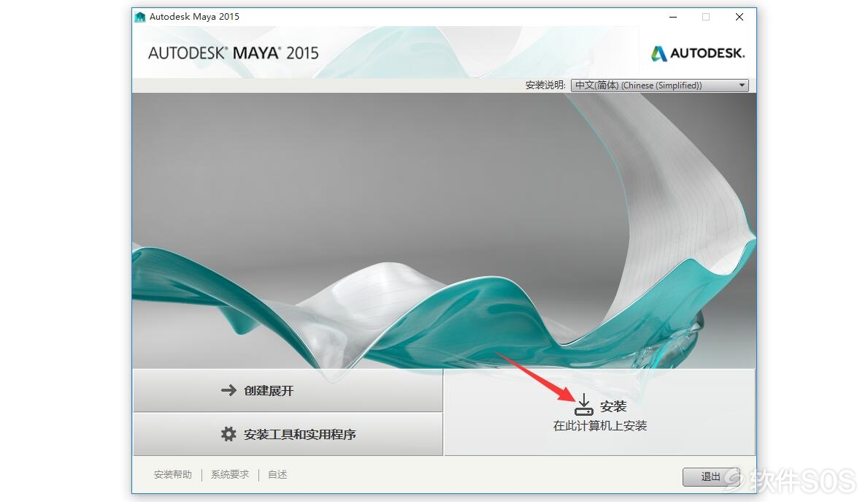Select the 创建展开 button
Screen dimensions: 868x502
coord(288,391)
